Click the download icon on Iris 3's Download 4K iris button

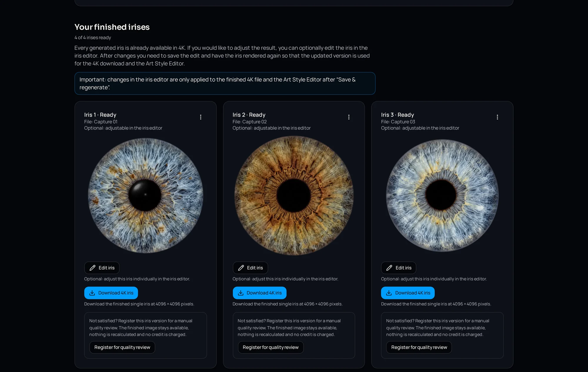389,293
